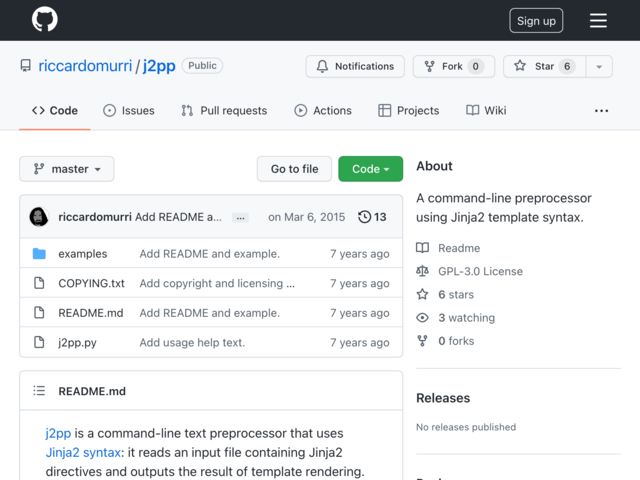
Task: Click riccardomurri's commit author avatar
Action: pyautogui.click(x=39, y=217)
